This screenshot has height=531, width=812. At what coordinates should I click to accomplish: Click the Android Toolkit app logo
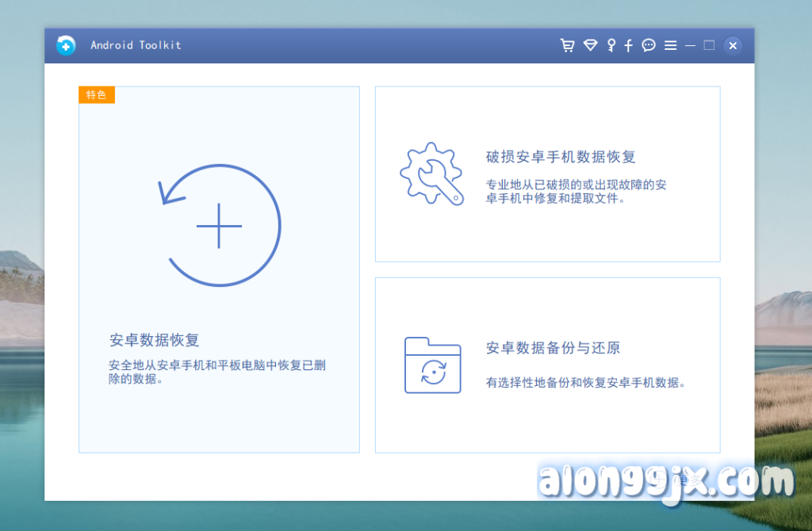[x=67, y=46]
